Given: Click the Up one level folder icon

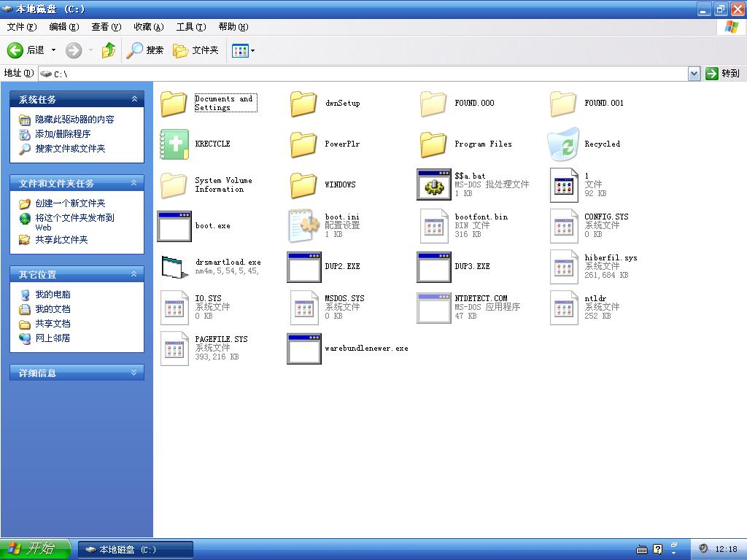Looking at the screenshot, I should 109,50.
